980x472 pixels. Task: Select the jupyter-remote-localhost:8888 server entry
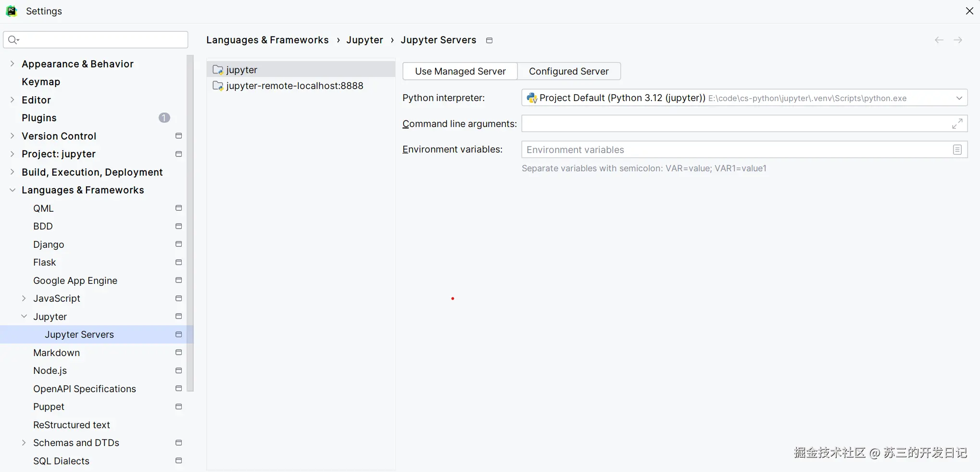pyautogui.click(x=301, y=86)
